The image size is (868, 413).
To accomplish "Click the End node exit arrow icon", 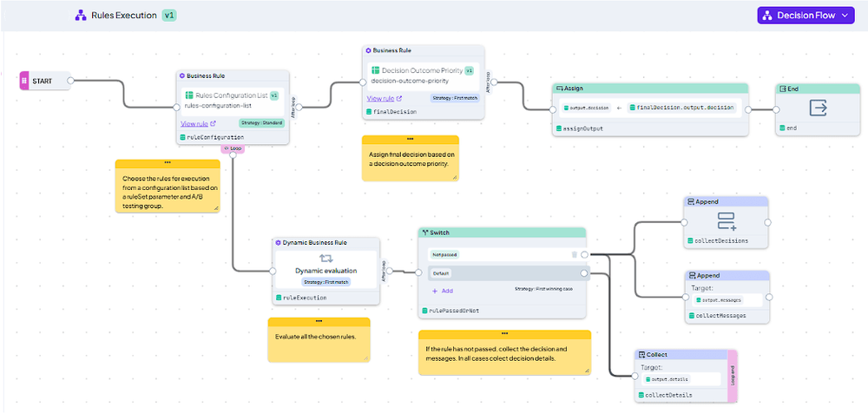I will click(818, 108).
